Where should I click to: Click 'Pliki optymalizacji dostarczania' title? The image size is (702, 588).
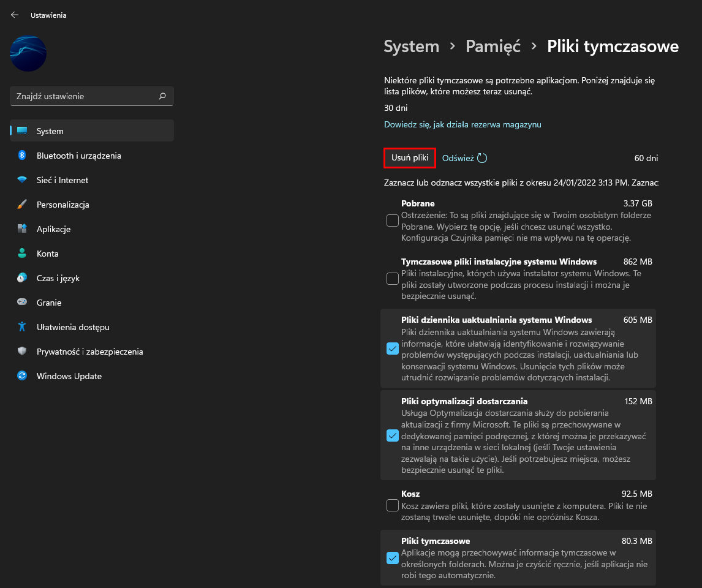[x=464, y=401]
